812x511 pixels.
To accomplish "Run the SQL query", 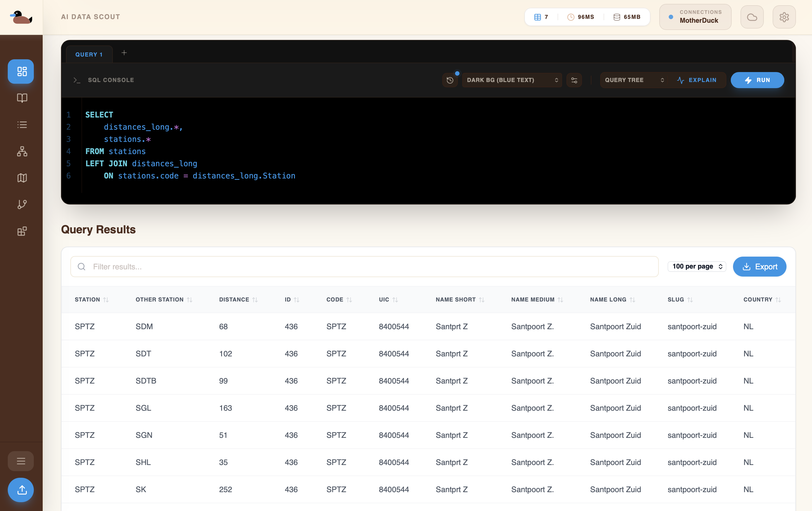I will tap(757, 80).
